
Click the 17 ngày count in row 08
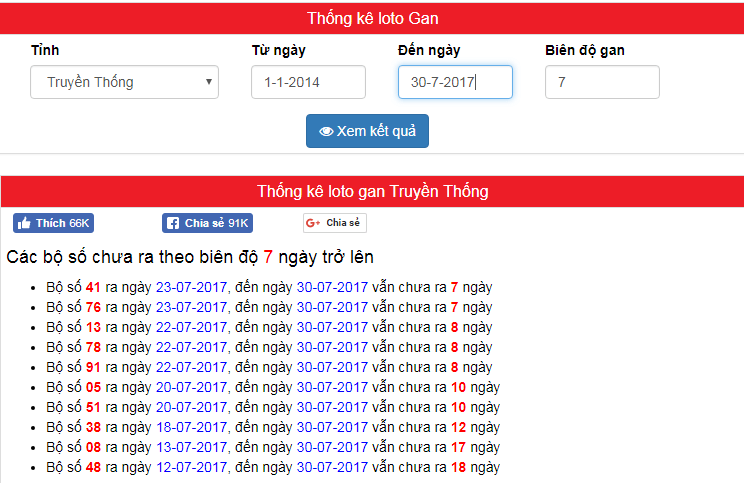(x=475, y=447)
